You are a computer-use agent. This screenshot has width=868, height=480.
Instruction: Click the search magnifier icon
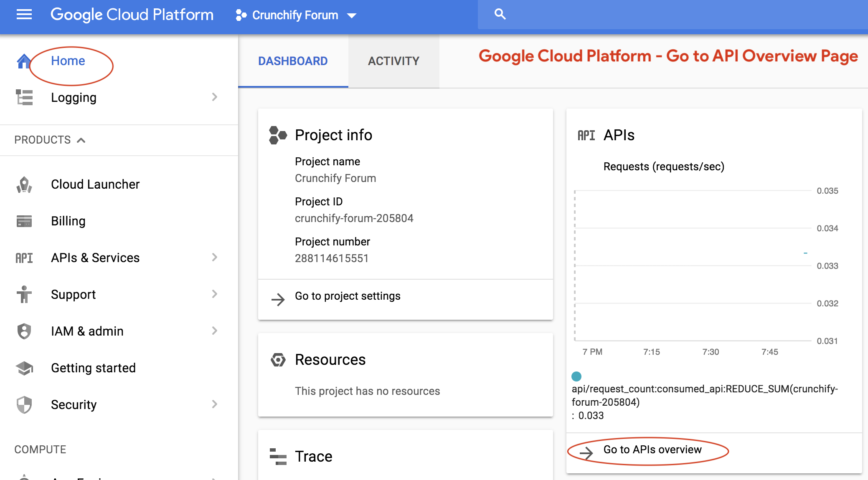[500, 14]
